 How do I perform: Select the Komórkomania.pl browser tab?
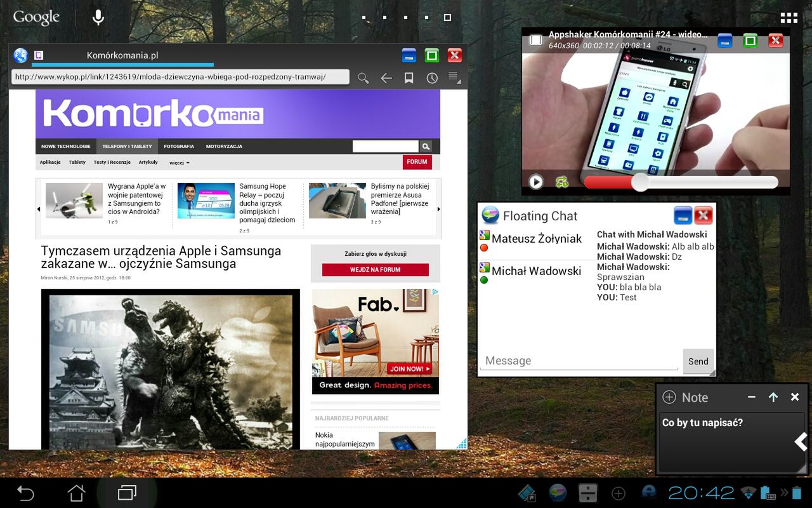click(122, 55)
